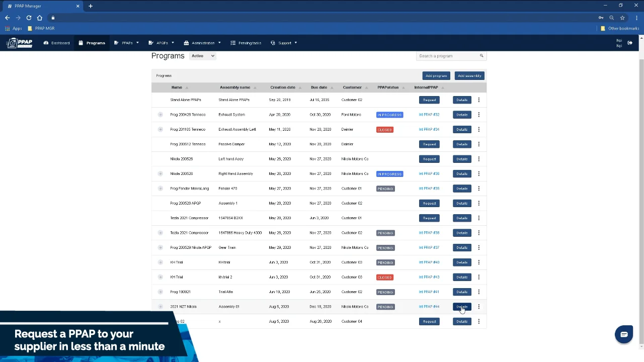
Task: Open the three-dot menu for Exhaust System row
Action: click(479, 115)
